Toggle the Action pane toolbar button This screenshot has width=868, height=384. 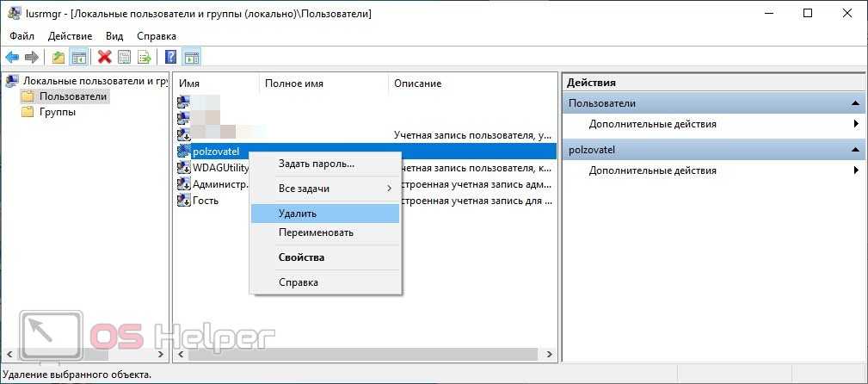coord(192,57)
